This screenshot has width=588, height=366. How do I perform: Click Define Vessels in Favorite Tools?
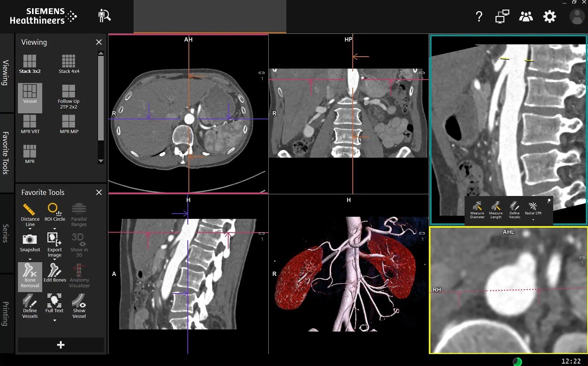click(30, 306)
